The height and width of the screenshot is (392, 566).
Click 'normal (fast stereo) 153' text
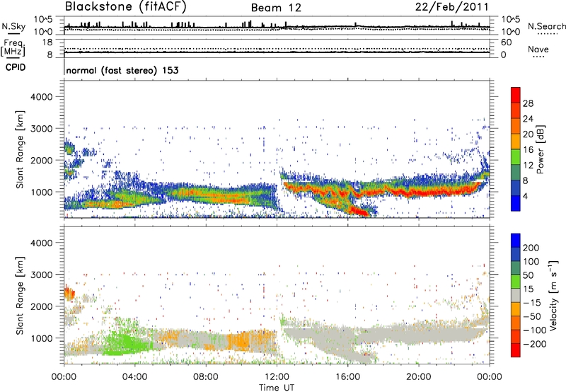(x=122, y=70)
